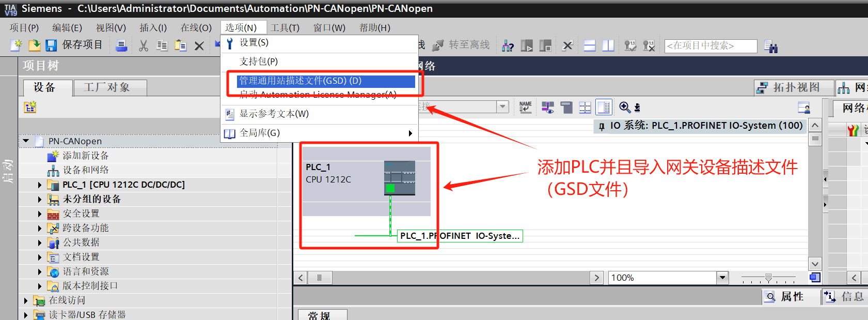868x320 pixels.
Task: Open the 信息 info tab
Action: (845, 296)
